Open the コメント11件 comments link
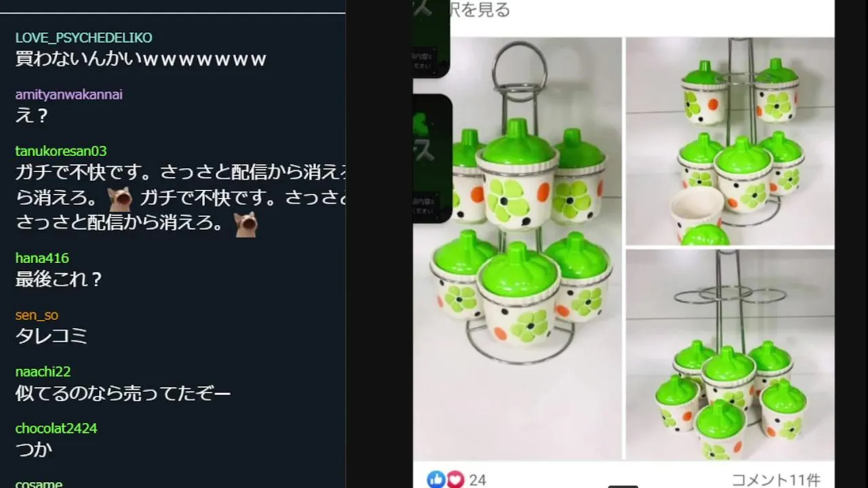868x488 pixels. coord(776,480)
